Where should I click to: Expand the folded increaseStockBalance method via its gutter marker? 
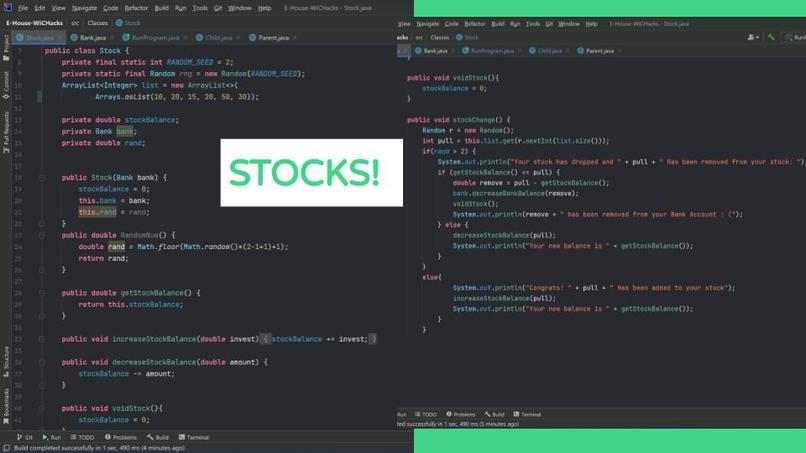(x=42, y=339)
